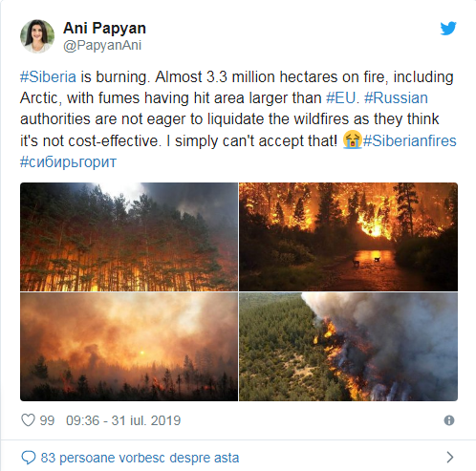The image size is (476, 471).
Task: Open the orange smoky sky photo
Action: pyautogui.click(x=129, y=347)
